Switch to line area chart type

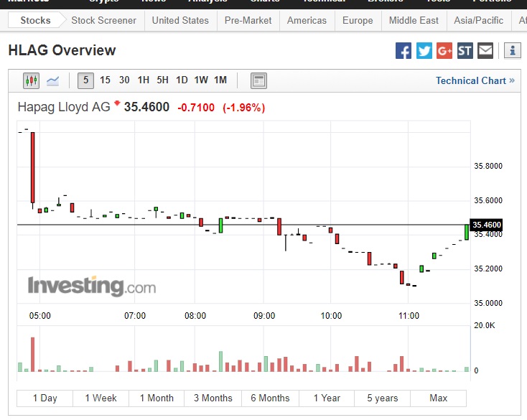pos(52,80)
